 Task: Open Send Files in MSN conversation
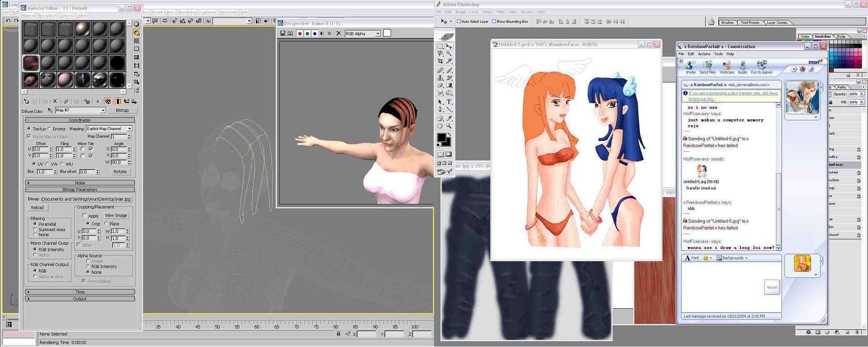(x=708, y=67)
